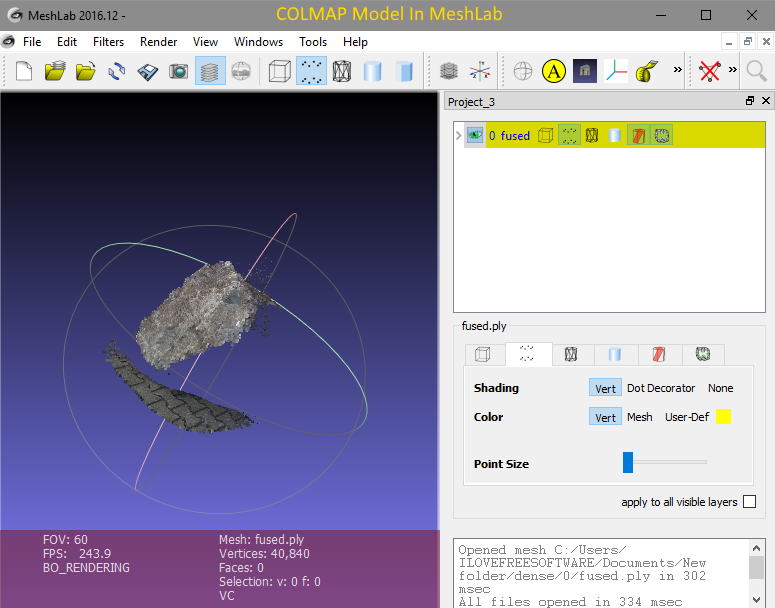Screen dimensions: 775x608
Task: Open the Filters menu
Action: pos(108,42)
